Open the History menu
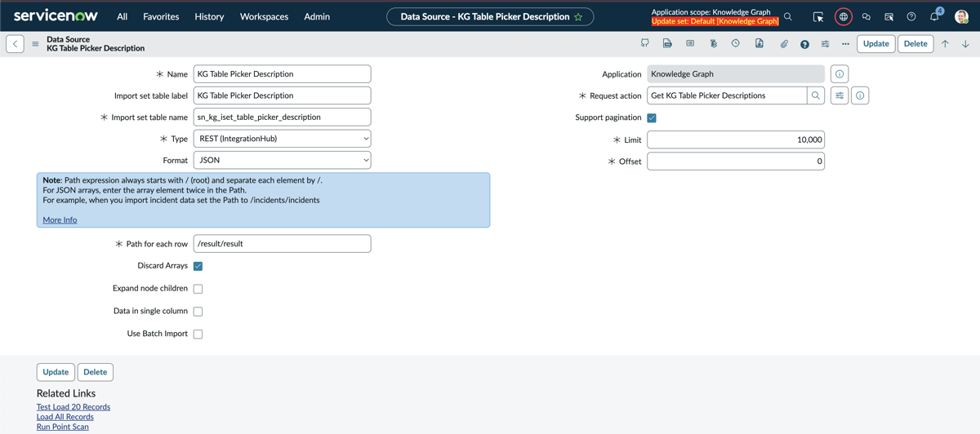Screen dimensions: 980x434 pos(209,16)
